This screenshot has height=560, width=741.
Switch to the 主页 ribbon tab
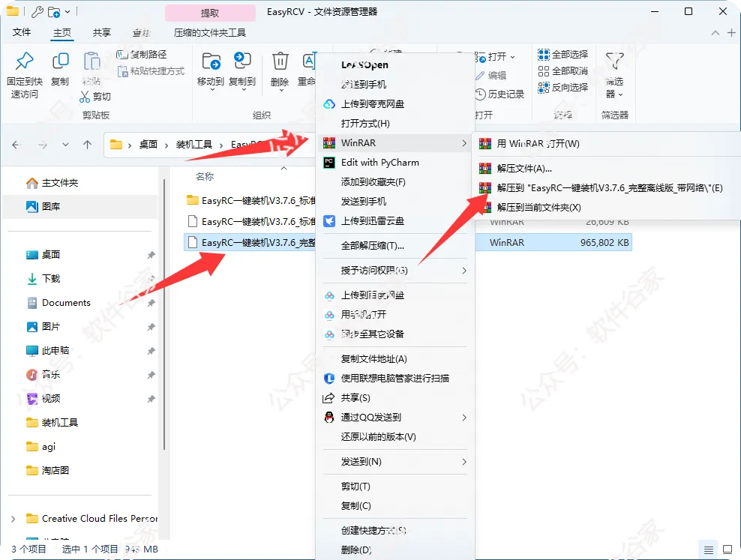(x=62, y=32)
